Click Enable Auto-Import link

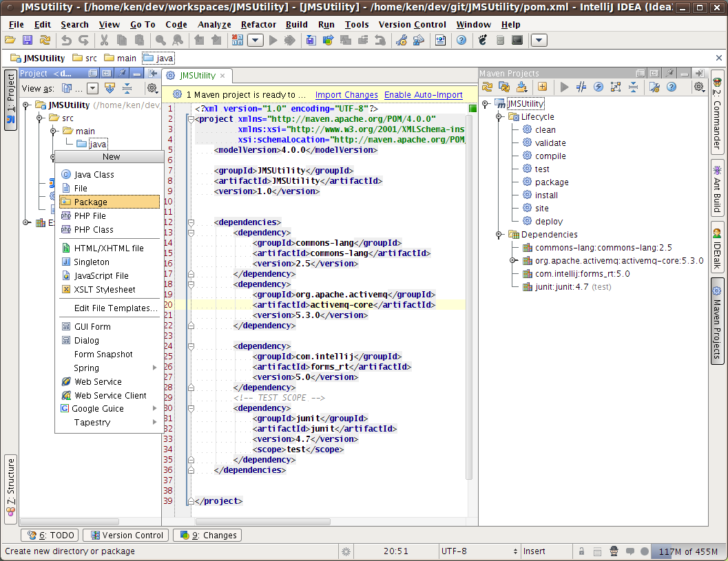(x=424, y=95)
